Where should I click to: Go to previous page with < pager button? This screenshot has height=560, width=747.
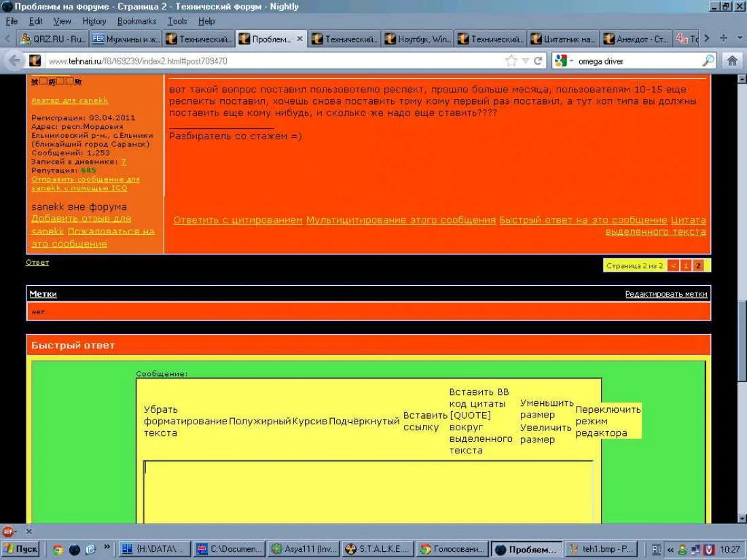(x=673, y=265)
